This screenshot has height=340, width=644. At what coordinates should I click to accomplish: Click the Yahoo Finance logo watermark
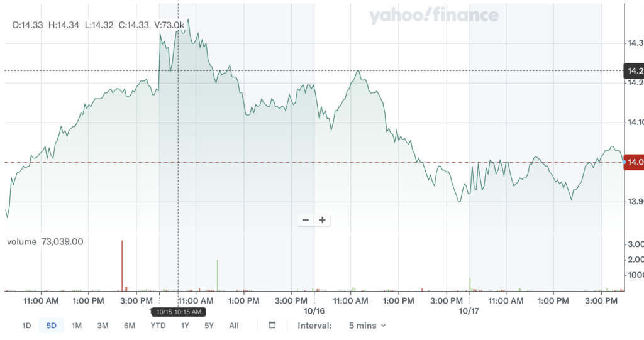433,16
